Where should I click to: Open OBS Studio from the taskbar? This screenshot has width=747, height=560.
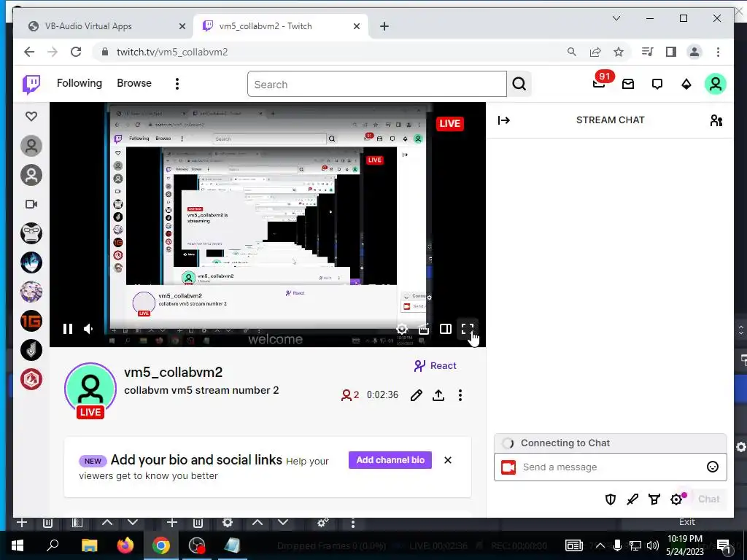point(197,545)
